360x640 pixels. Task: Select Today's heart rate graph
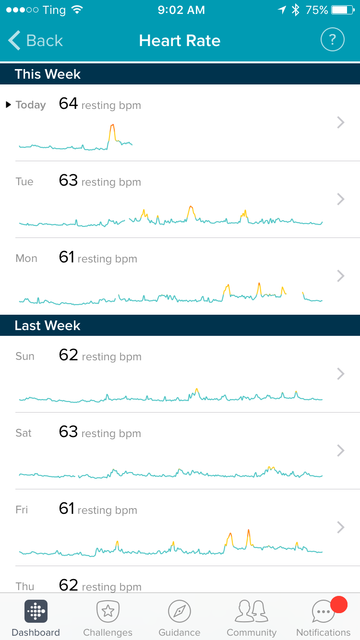(x=76, y=138)
